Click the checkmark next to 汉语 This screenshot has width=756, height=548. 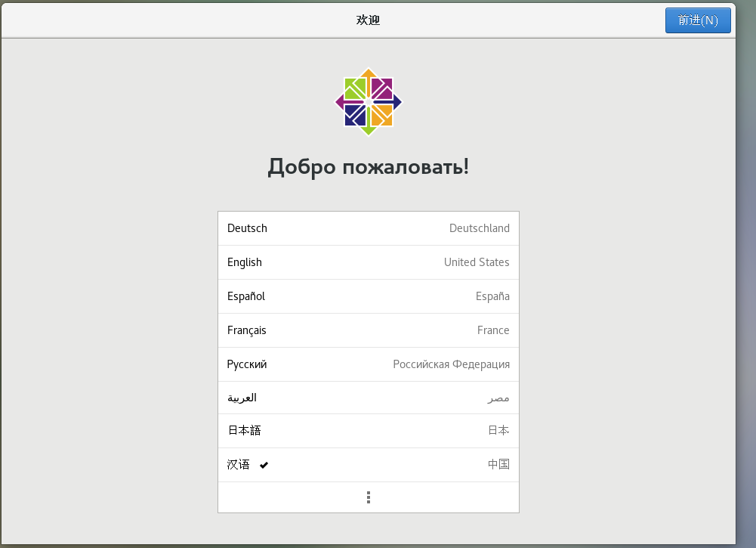(264, 465)
